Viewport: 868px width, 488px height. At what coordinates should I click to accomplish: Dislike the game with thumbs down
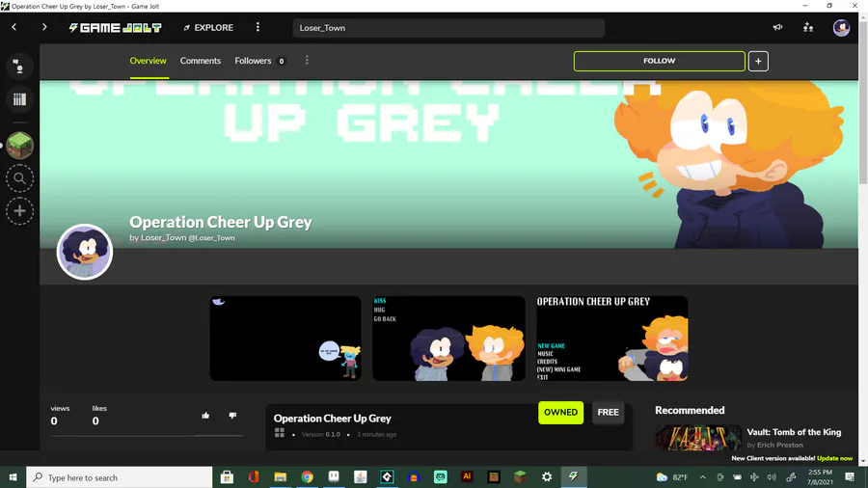coord(232,416)
